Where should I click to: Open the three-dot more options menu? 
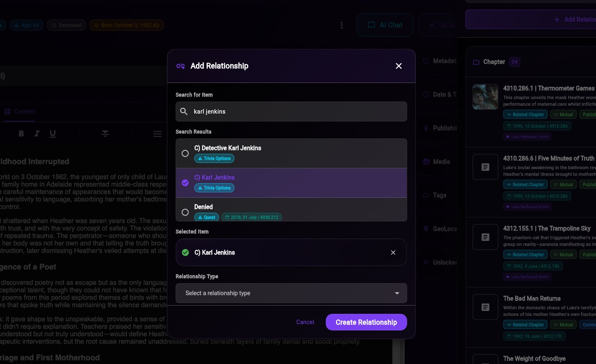(x=341, y=25)
